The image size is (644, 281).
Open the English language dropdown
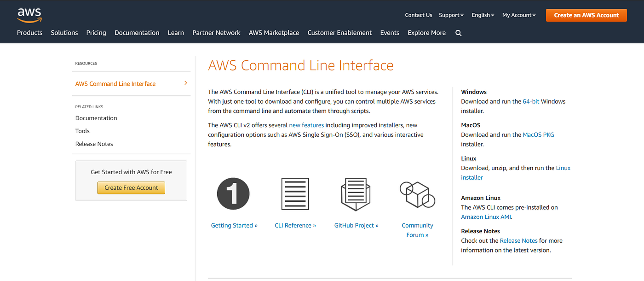(x=483, y=15)
